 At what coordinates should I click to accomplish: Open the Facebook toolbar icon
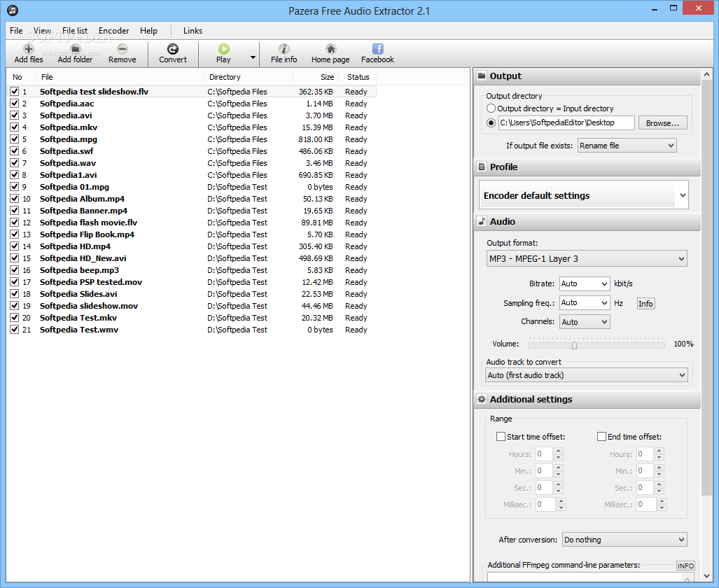coord(377,48)
